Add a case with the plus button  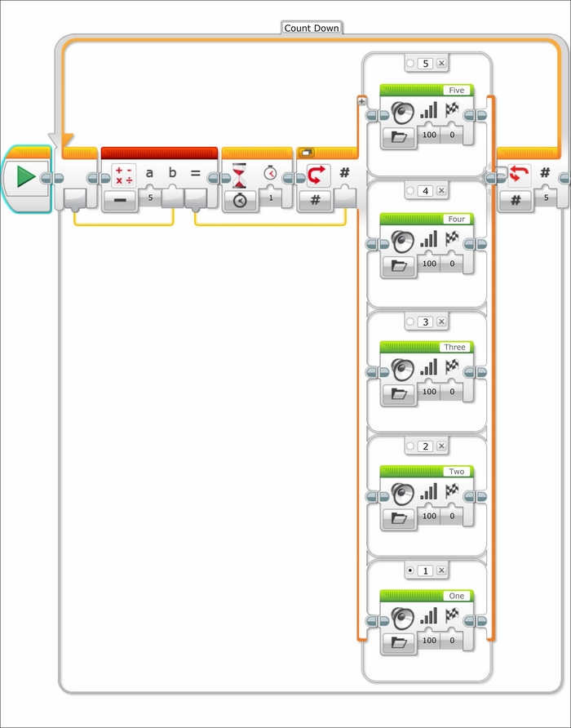pyautogui.click(x=361, y=101)
